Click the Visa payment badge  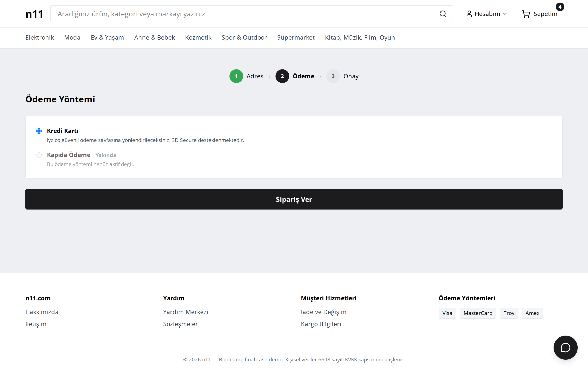pos(447,313)
